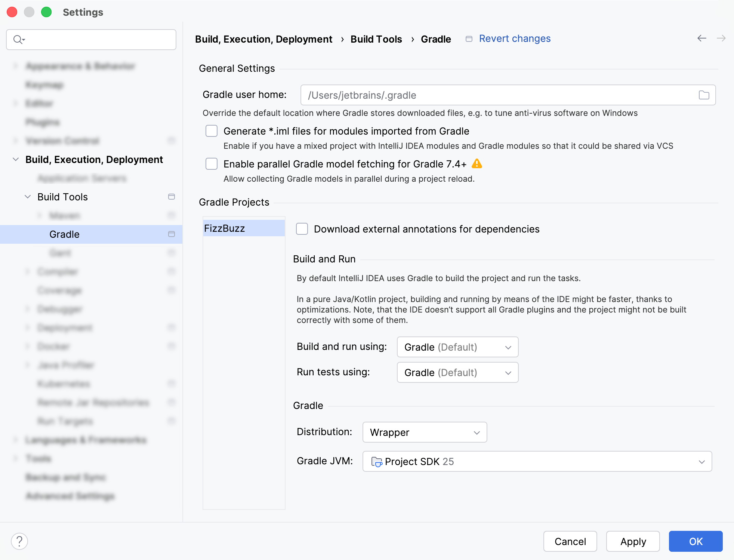Click Build Tools breadcrumb
734x560 pixels.
pyautogui.click(x=376, y=39)
